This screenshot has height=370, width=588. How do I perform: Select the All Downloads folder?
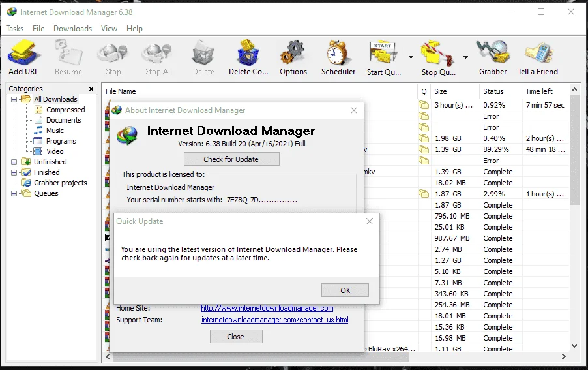coord(55,99)
